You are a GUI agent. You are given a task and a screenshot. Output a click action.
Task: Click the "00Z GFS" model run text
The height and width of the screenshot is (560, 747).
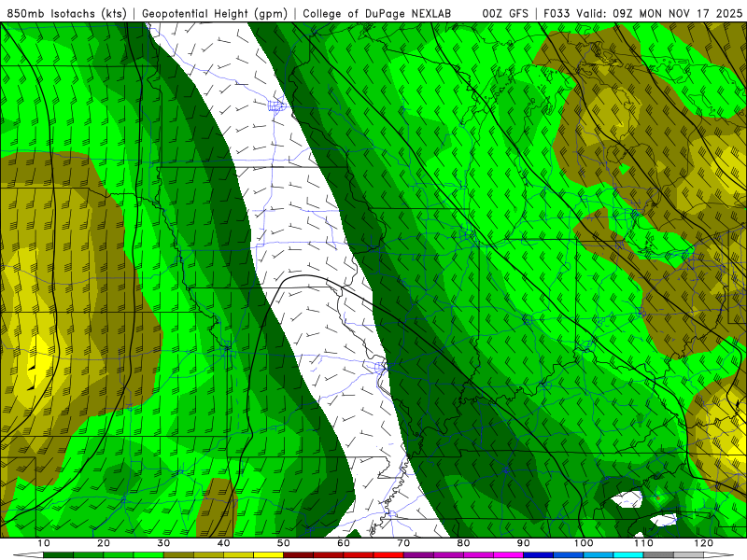click(x=505, y=13)
